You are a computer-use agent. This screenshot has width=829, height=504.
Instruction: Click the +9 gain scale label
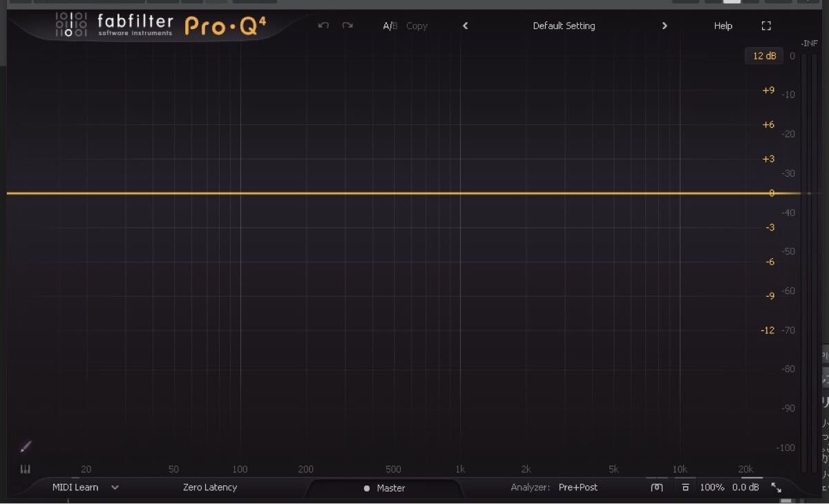tap(768, 90)
